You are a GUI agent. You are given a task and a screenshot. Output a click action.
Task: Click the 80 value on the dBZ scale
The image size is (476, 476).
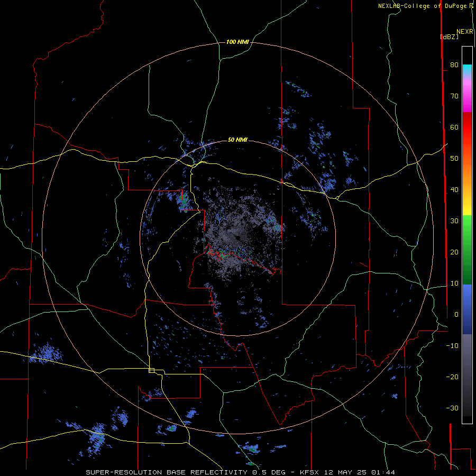454,65
